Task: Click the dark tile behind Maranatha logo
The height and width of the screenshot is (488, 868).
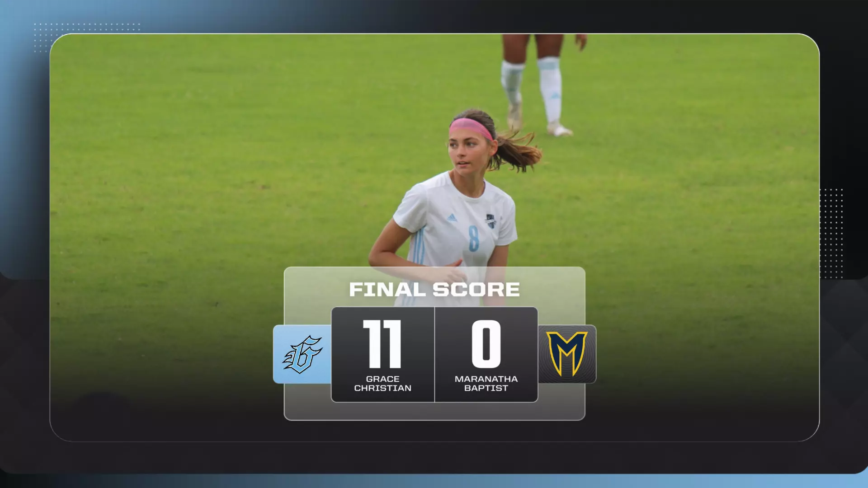Action: click(x=567, y=354)
